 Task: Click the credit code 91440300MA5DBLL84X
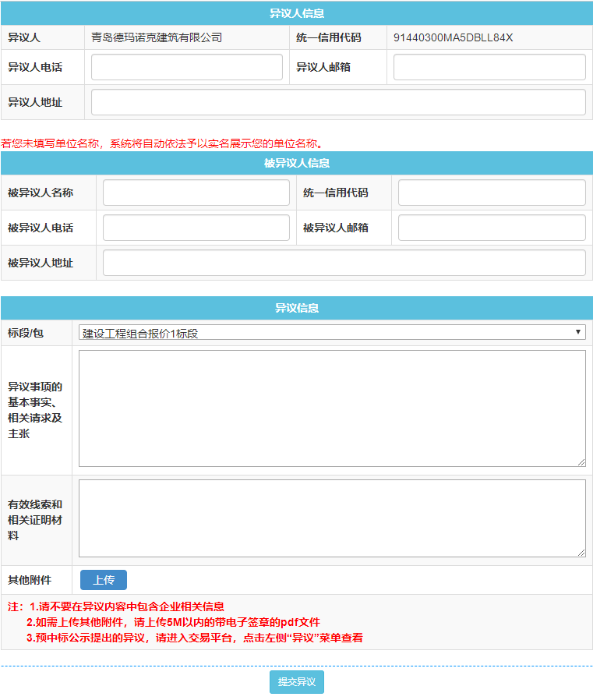(453, 37)
